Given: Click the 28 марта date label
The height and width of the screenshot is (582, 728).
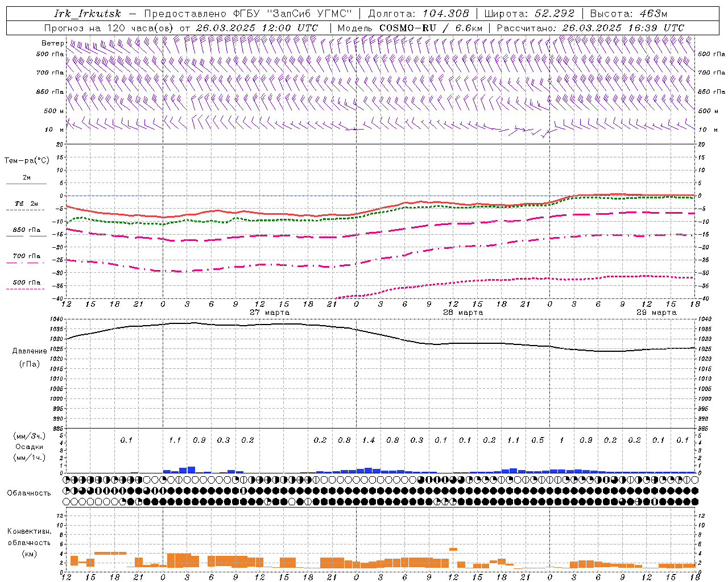Looking at the screenshot, I should coord(463,313).
